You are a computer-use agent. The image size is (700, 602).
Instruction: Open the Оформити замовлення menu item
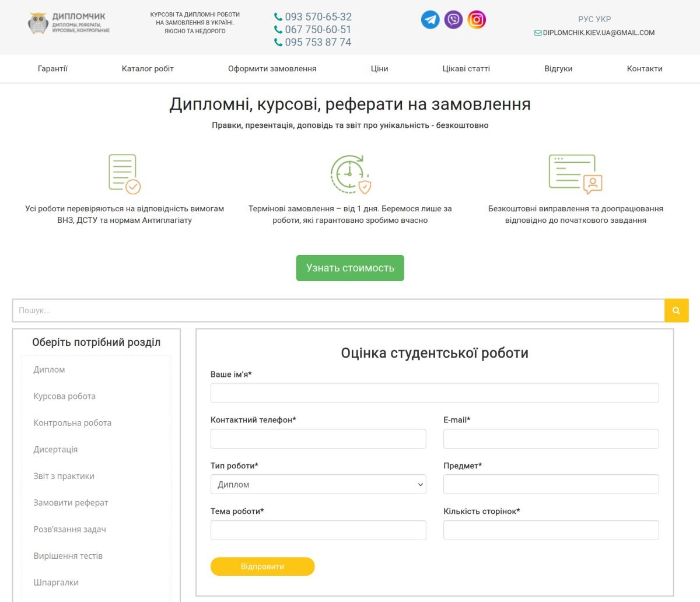click(272, 69)
